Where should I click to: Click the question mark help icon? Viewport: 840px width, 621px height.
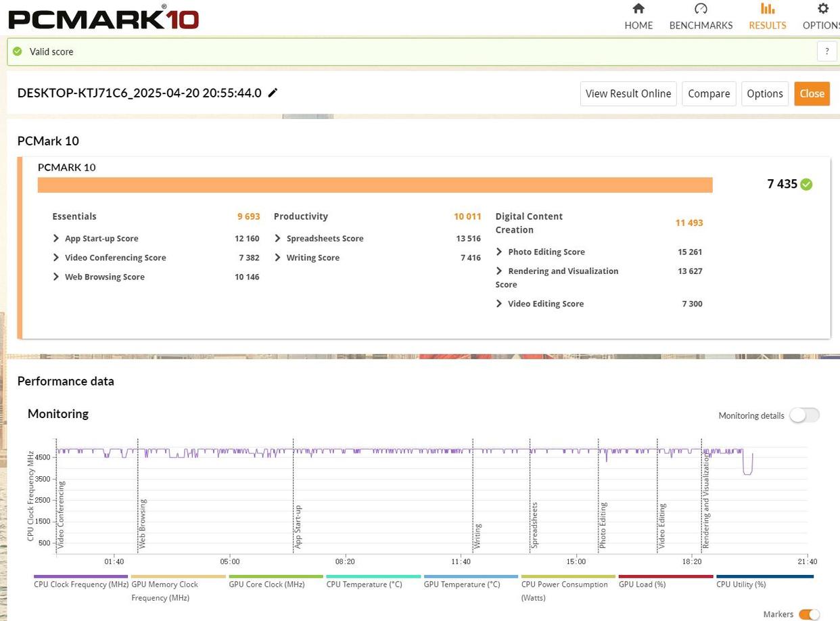826,51
